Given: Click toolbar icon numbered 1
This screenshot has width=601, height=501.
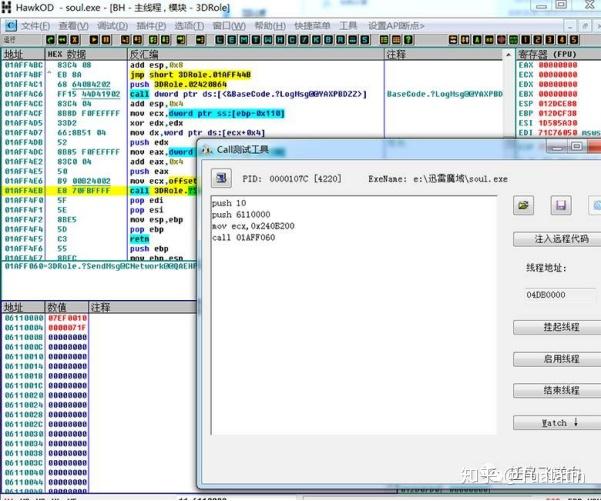Looking at the screenshot, I should 525,39.
